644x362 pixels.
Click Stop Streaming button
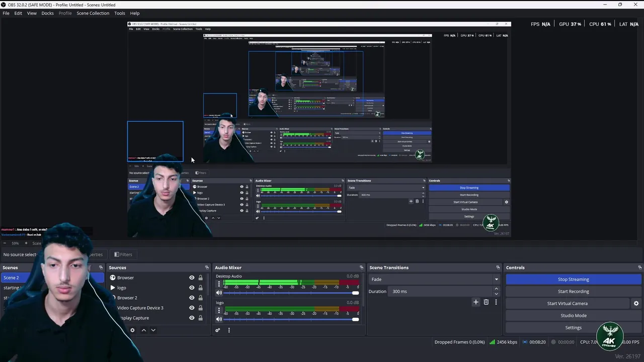574,279
